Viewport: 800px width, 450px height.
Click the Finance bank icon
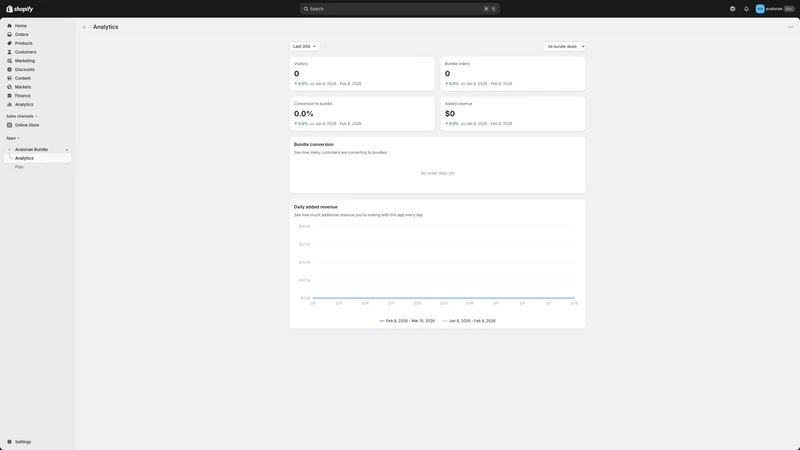pos(9,95)
